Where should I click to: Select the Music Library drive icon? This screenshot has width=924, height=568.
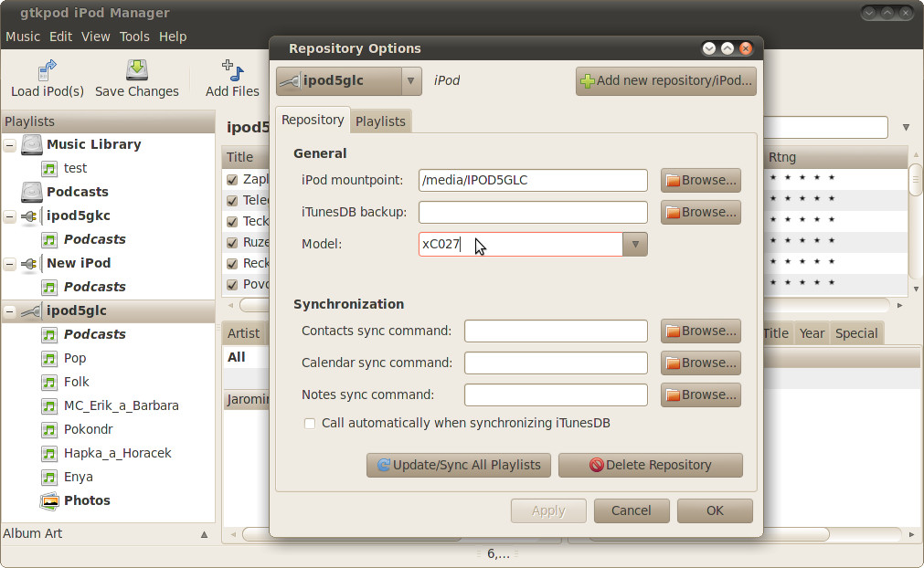(32, 145)
